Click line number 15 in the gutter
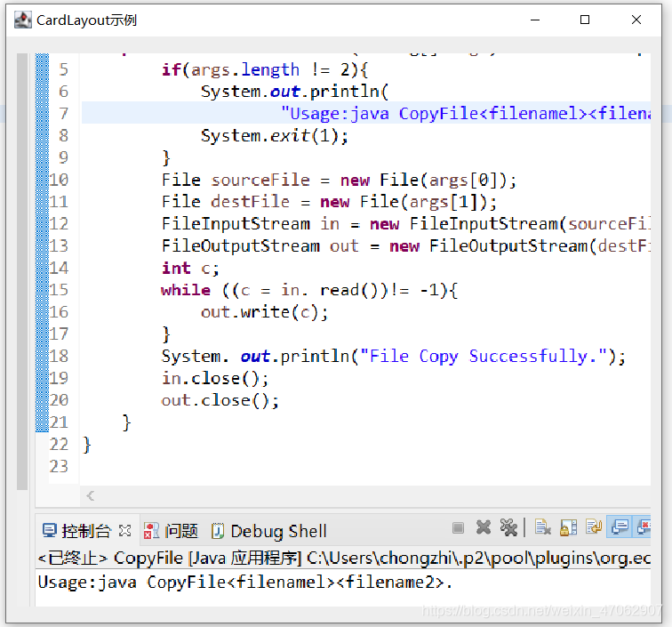The width and height of the screenshot is (672, 627). (x=59, y=290)
